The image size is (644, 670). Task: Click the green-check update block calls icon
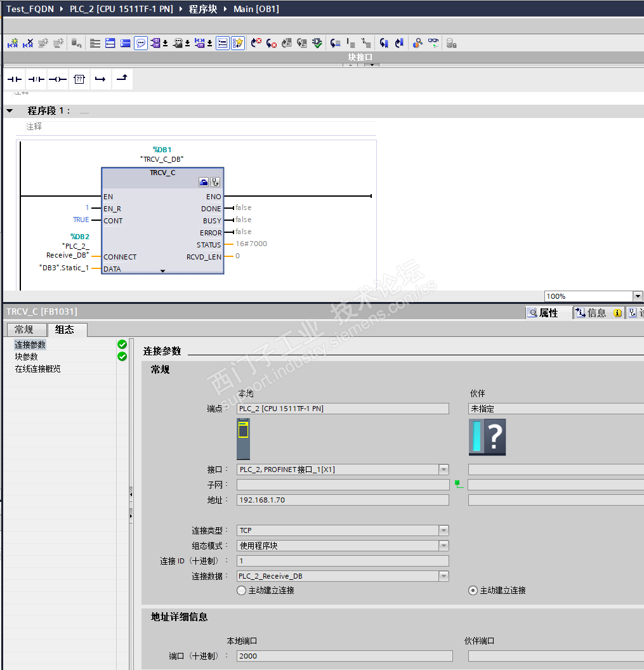(317, 43)
